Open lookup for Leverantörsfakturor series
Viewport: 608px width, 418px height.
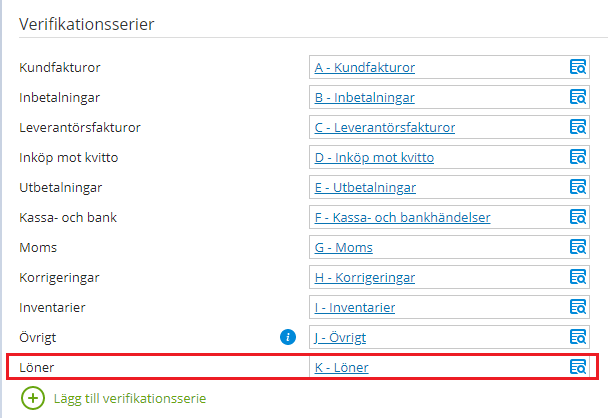[x=577, y=128]
